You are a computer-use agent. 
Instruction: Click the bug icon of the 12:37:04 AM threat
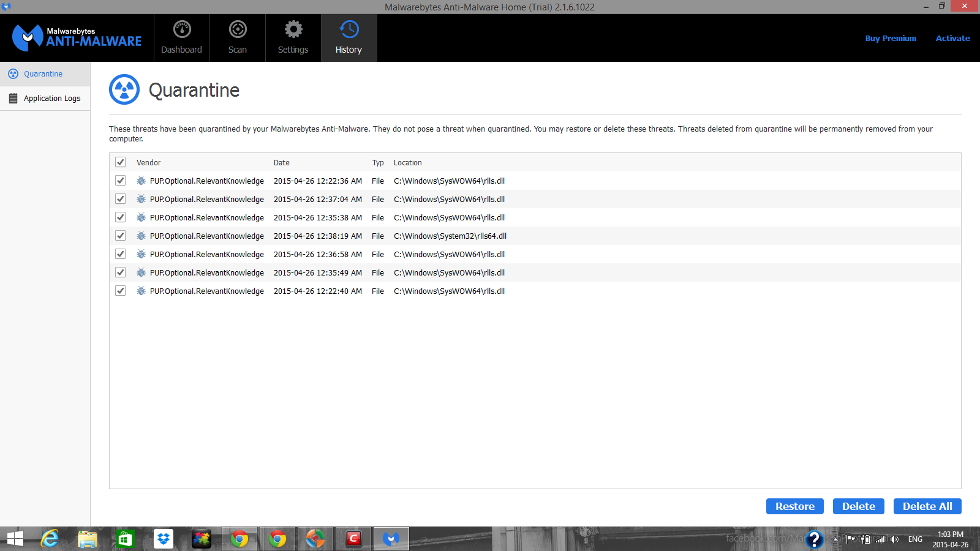click(x=141, y=199)
